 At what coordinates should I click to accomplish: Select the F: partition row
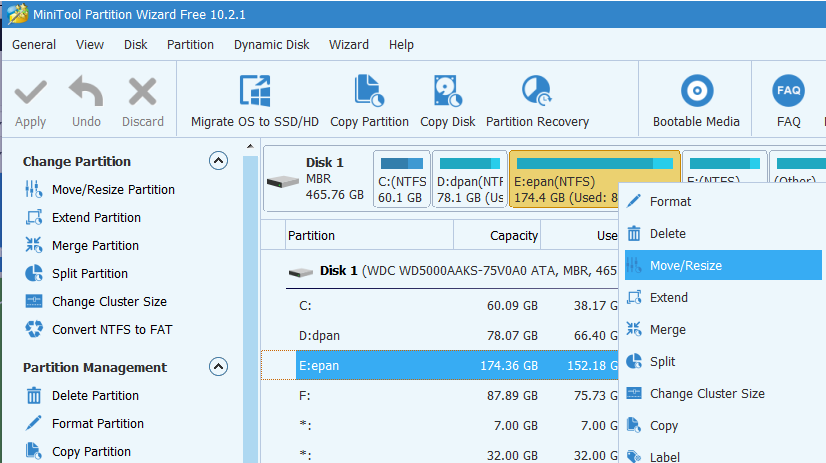(x=440, y=396)
